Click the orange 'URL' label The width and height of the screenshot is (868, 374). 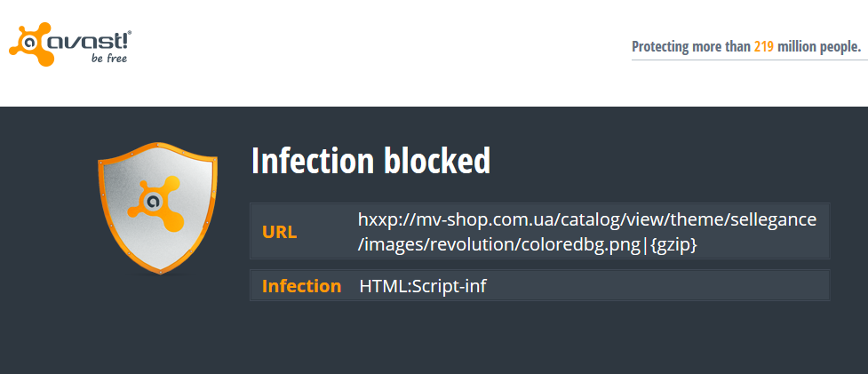(279, 233)
